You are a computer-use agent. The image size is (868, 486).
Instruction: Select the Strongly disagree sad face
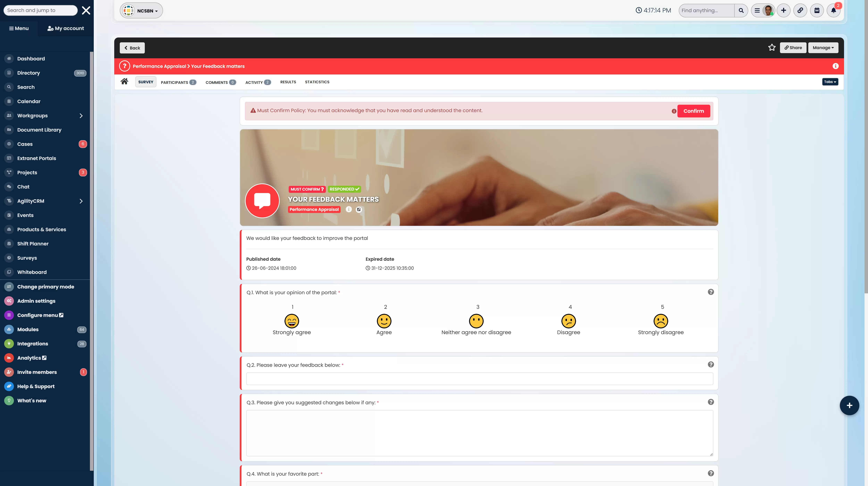pyautogui.click(x=660, y=321)
